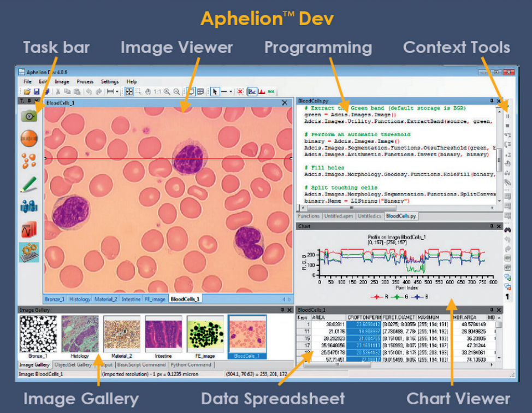Toggle the line profile chart tool
Image resolution: width=532 pixels, height=413 pixels.
coord(252,92)
